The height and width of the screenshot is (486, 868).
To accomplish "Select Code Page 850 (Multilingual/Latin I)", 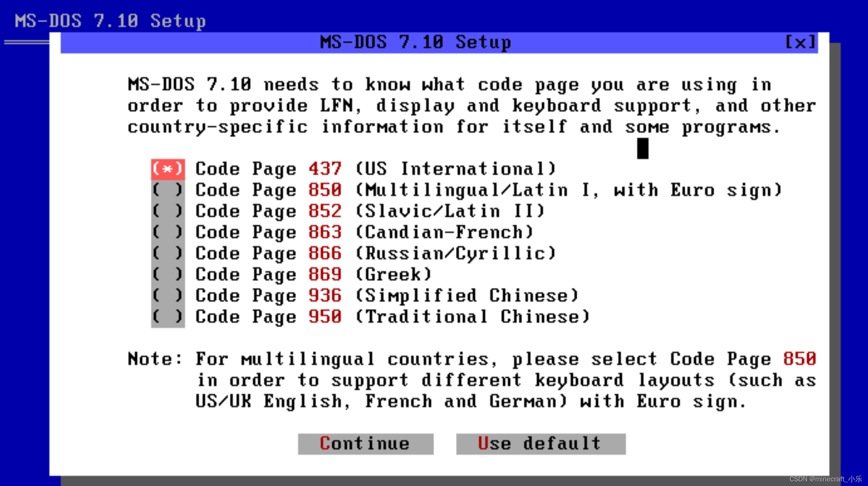I will pyautogui.click(x=168, y=190).
